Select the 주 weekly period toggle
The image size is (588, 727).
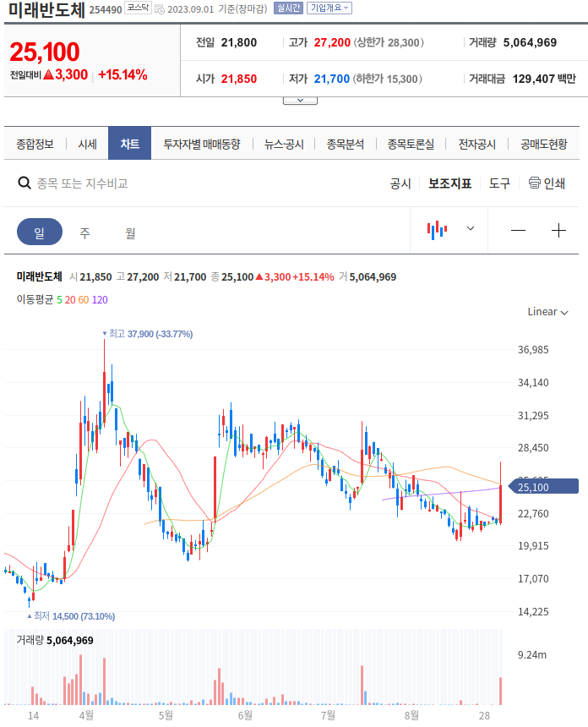(84, 232)
